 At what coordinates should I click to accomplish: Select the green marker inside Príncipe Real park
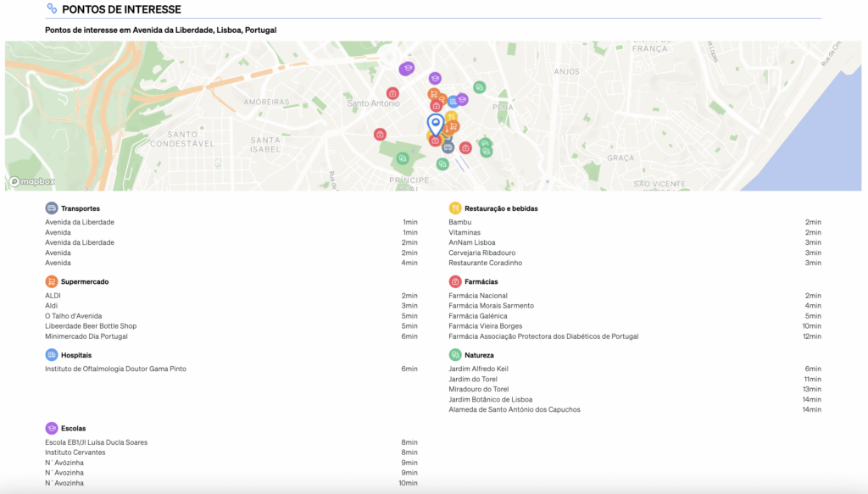point(403,158)
